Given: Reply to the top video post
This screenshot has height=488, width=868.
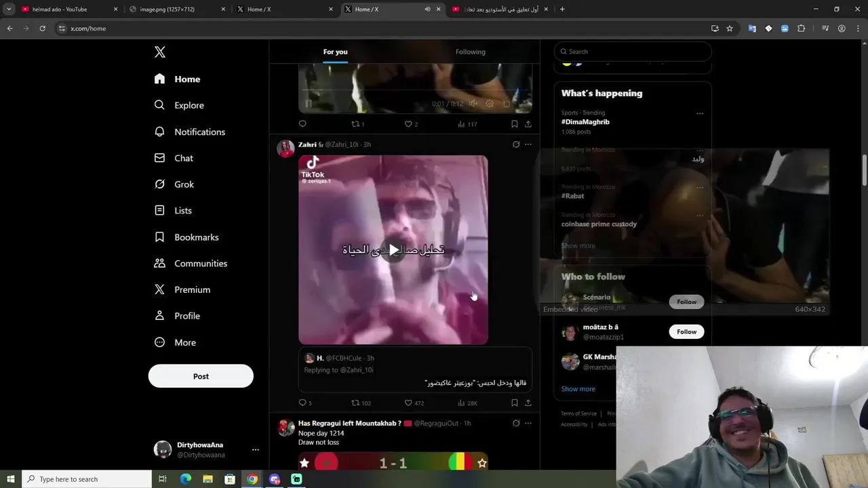Looking at the screenshot, I should point(302,124).
